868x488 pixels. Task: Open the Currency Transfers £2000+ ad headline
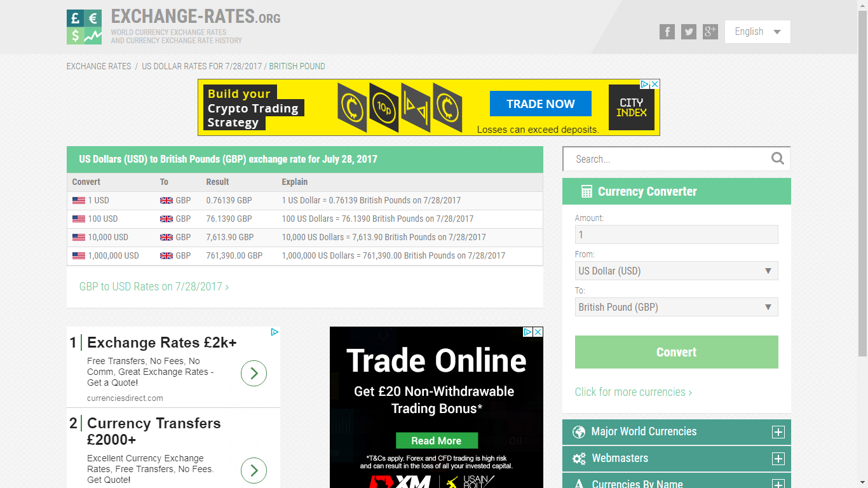154,431
